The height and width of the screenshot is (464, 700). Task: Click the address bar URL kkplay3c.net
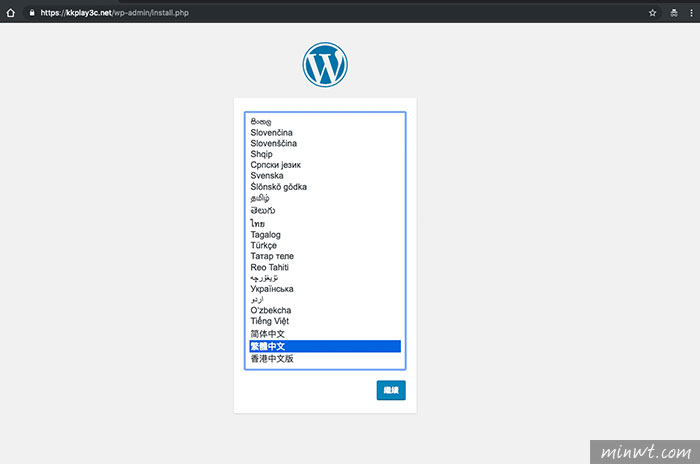pyautogui.click(x=114, y=13)
